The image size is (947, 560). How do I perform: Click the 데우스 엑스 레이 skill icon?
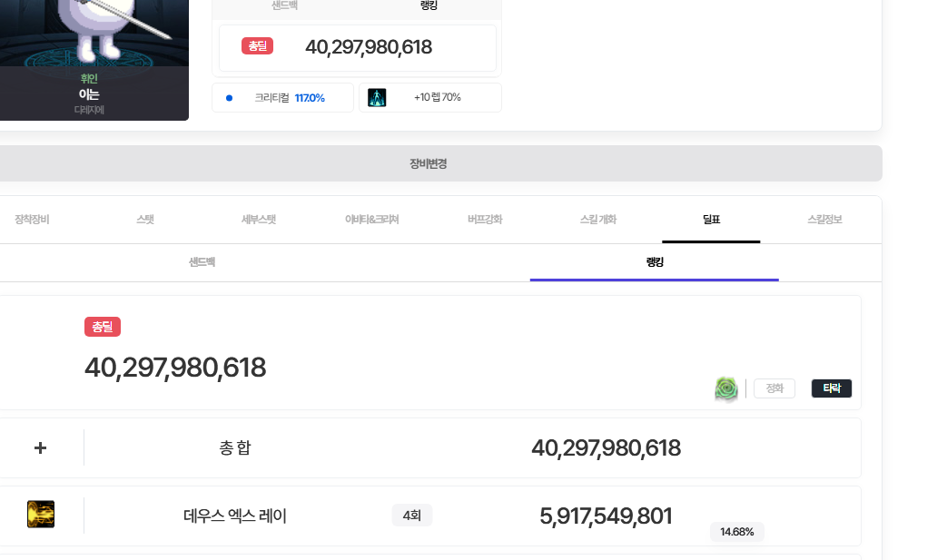pyautogui.click(x=41, y=515)
